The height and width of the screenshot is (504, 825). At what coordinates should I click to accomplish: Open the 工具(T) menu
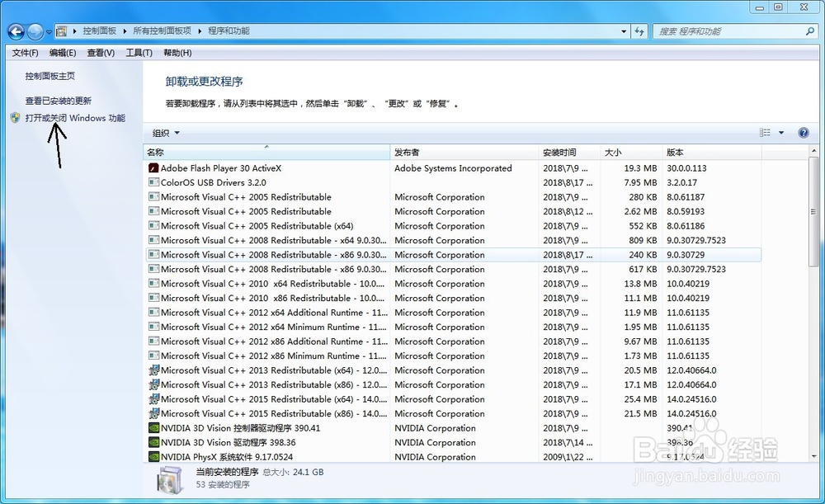pyautogui.click(x=139, y=53)
